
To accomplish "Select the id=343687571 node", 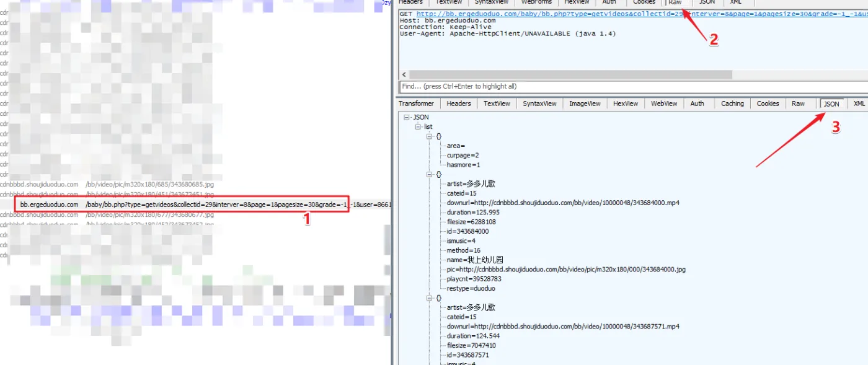I will click(467, 355).
